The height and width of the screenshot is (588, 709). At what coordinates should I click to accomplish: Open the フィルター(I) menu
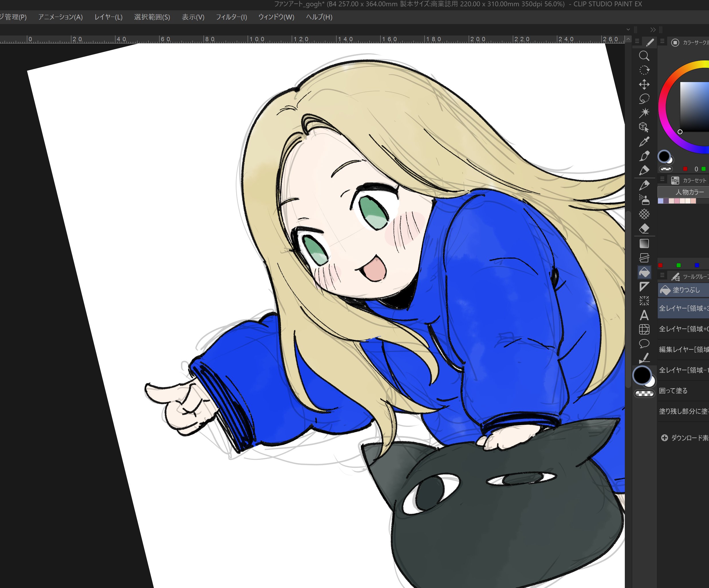coord(231,17)
